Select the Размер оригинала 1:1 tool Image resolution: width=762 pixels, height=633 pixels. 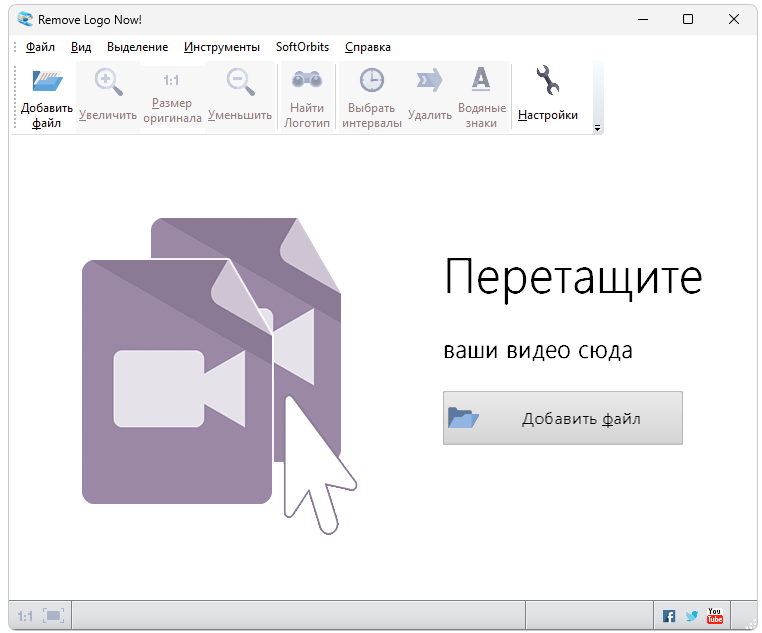point(171,82)
